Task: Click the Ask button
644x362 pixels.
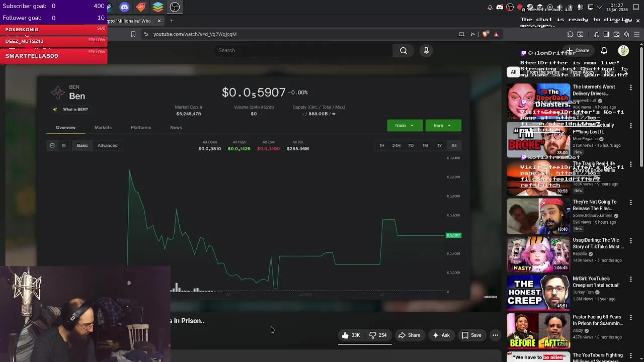Action: pyautogui.click(x=441, y=335)
